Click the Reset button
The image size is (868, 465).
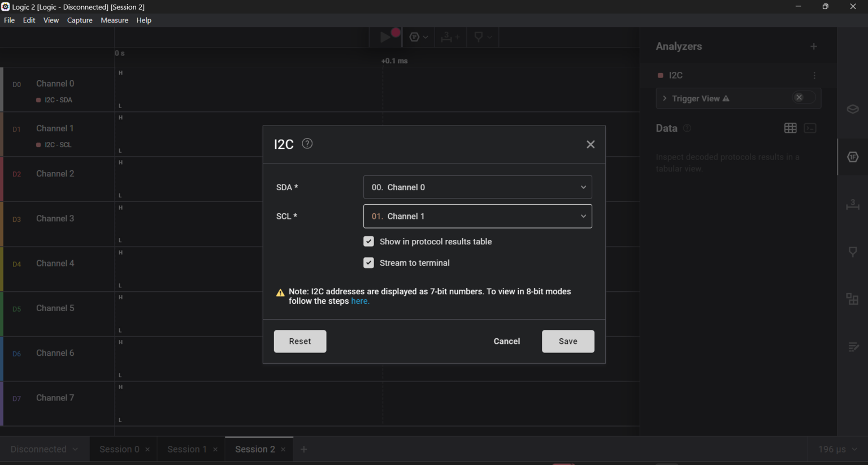(300, 341)
